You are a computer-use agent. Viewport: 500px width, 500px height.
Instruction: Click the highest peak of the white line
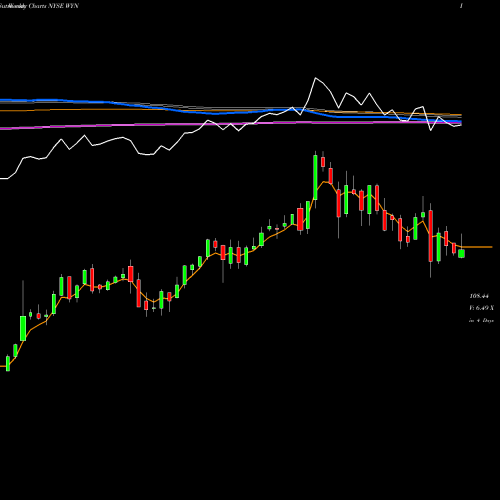pyautogui.click(x=315, y=78)
